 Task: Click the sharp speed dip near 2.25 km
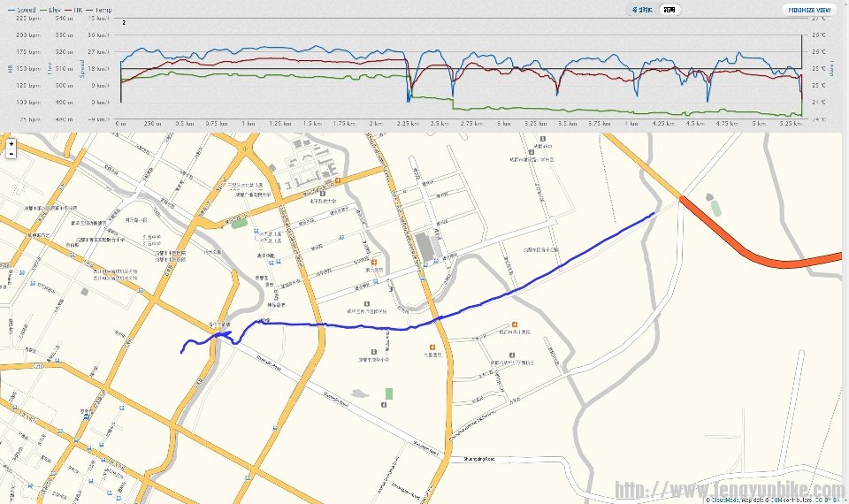click(x=409, y=95)
